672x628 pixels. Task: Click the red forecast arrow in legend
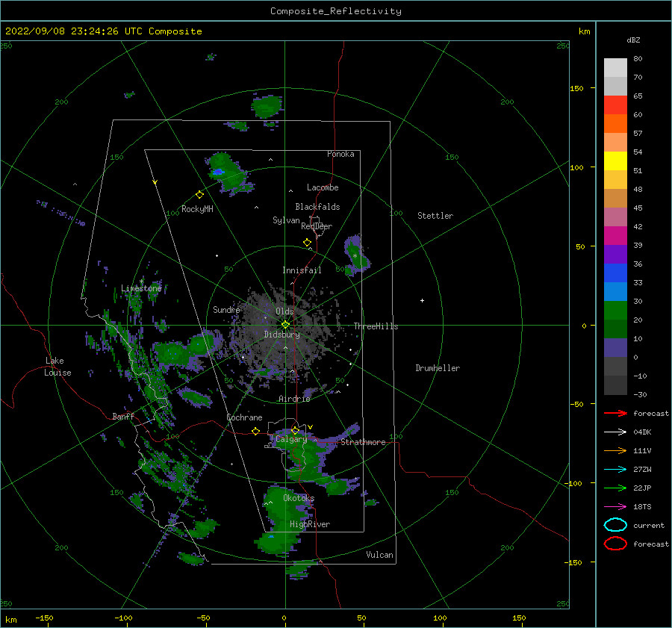615,413
